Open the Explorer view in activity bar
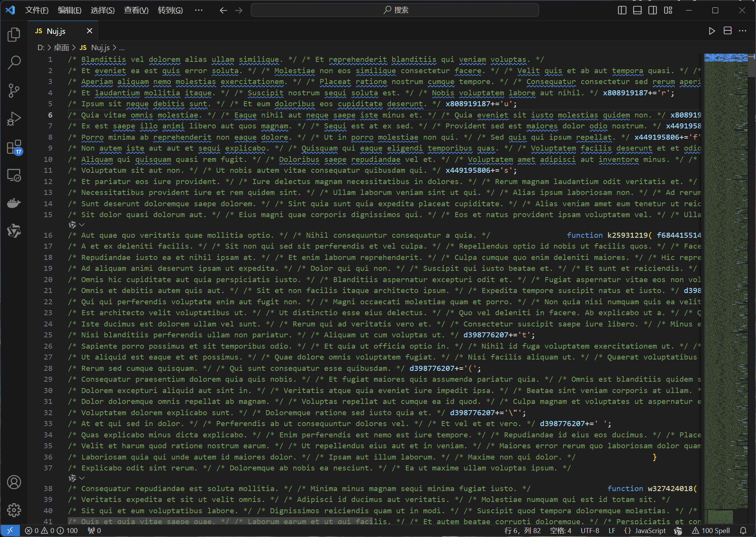Image resolution: width=756 pixels, height=537 pixels. (x=14, y=34)
